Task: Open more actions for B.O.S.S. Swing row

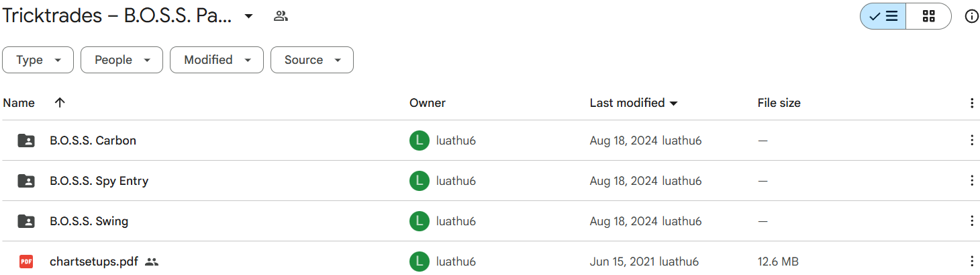Action: 971,221
